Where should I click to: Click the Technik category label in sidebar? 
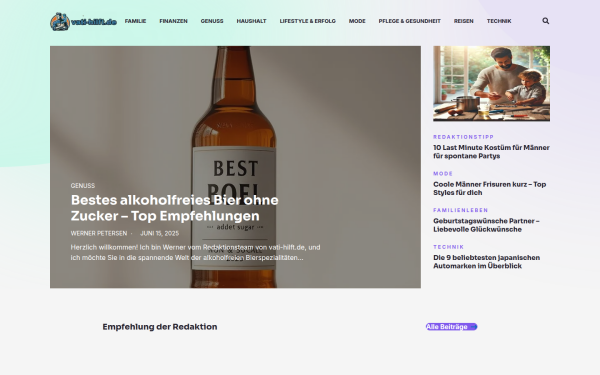[x=448, y=247]
